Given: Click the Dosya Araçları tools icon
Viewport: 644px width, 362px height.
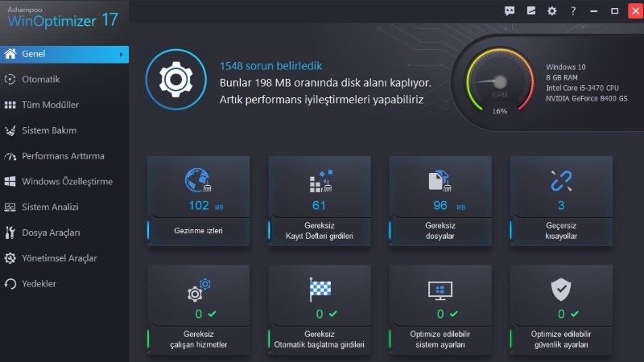Looking at the screenshot, I should [x=10, y=232].
